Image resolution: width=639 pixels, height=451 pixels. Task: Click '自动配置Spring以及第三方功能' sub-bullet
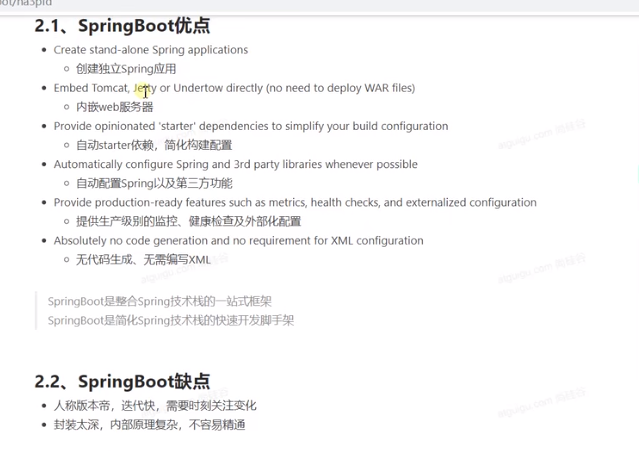click(x=154, y=183)
